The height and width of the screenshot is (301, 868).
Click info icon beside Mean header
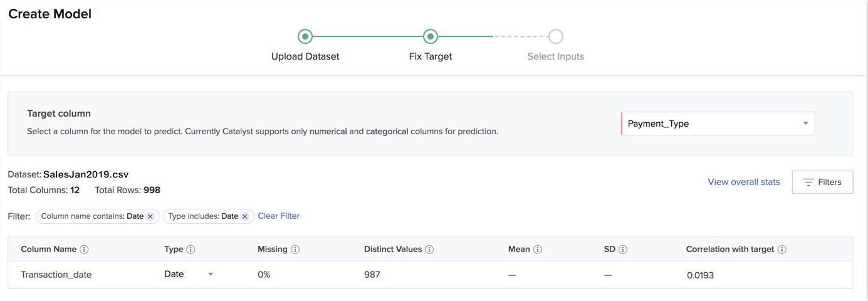click(538, 250)
